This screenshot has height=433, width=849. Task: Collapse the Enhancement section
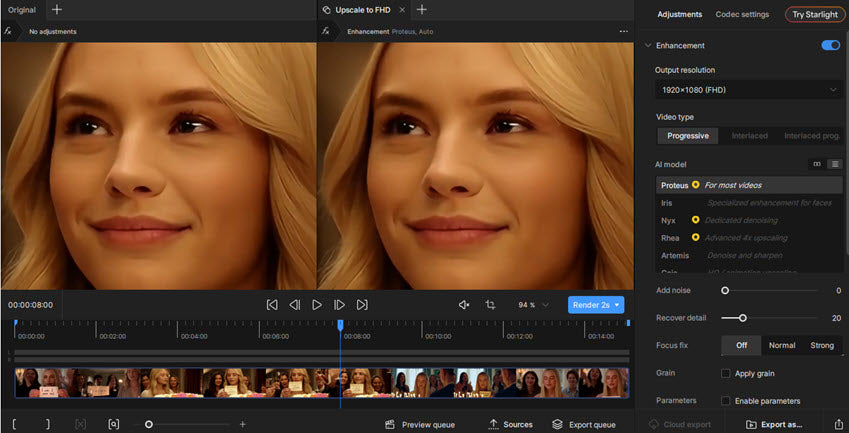(648, 45)
